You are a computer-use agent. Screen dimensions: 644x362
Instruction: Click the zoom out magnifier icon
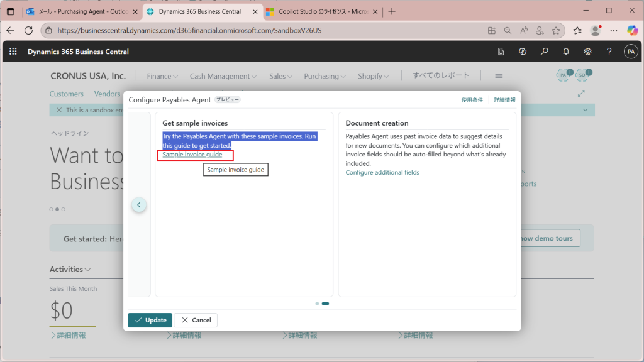tap(508, 30)
